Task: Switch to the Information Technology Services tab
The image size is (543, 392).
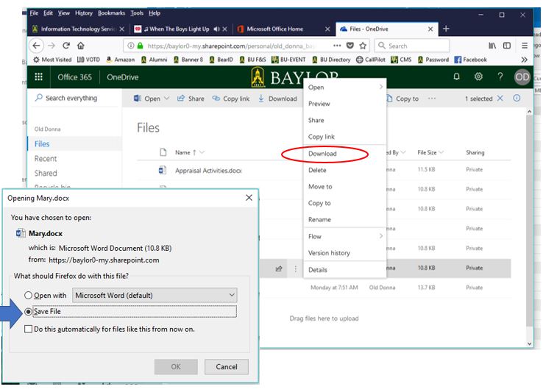Action: (77, 29)
